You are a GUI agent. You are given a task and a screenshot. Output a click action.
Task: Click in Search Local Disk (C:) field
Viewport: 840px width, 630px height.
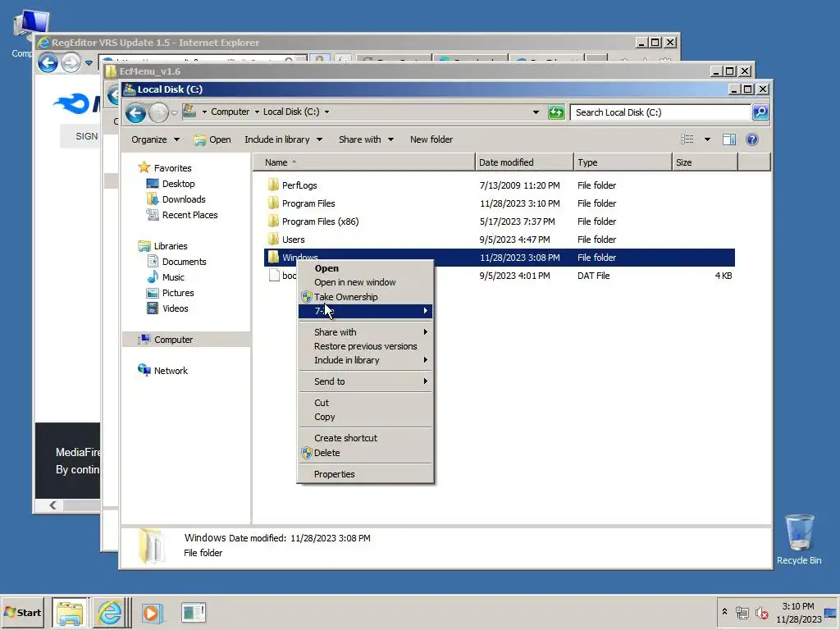[x=660, y=112]
